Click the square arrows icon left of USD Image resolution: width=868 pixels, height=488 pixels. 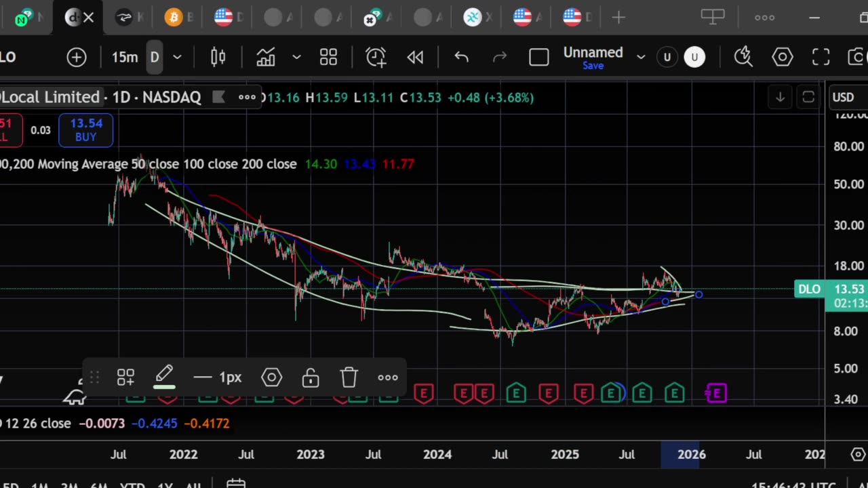(x=808, y=98)
